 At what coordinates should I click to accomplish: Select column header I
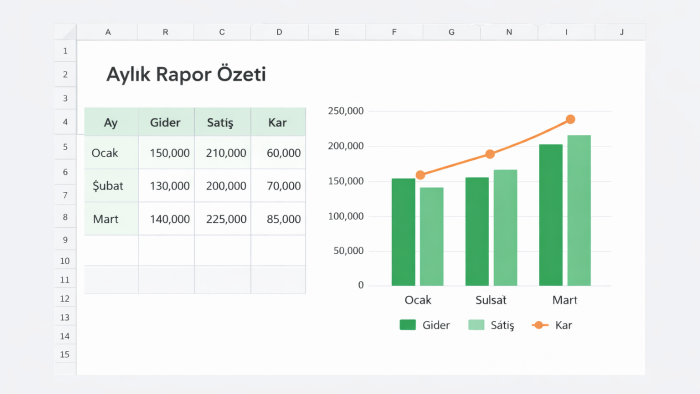566,32
